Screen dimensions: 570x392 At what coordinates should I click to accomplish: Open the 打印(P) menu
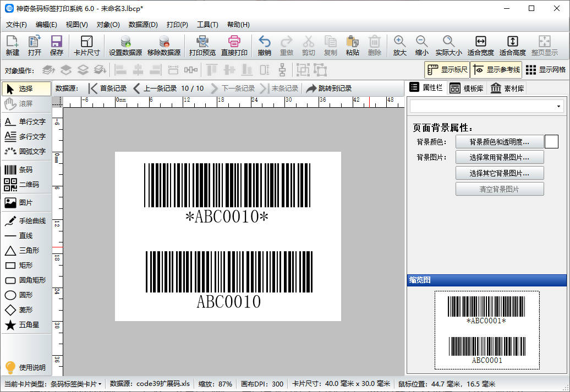tap(177, 25)
